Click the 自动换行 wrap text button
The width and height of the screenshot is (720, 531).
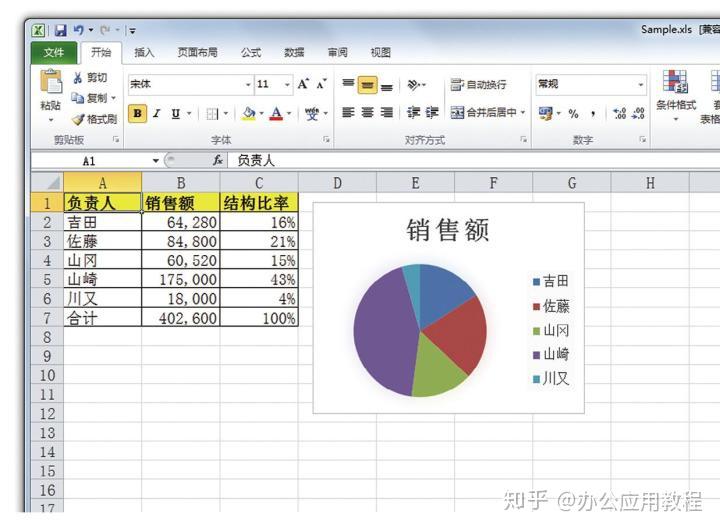point(478,85)
